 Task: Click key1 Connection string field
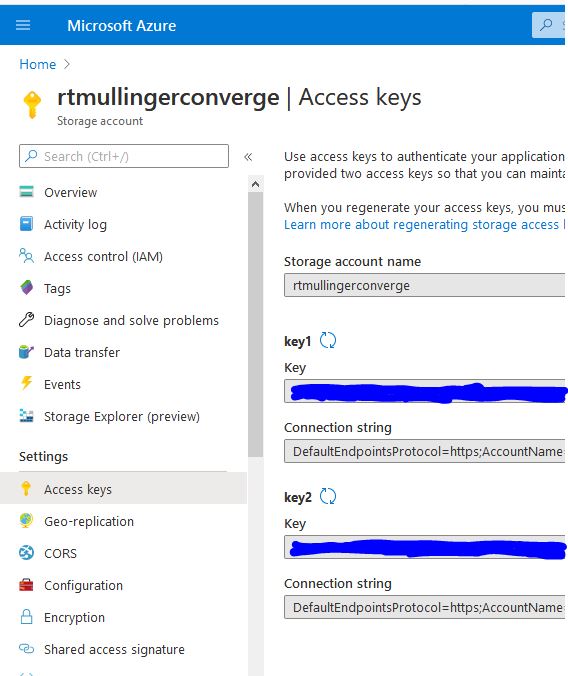point(424,451)
